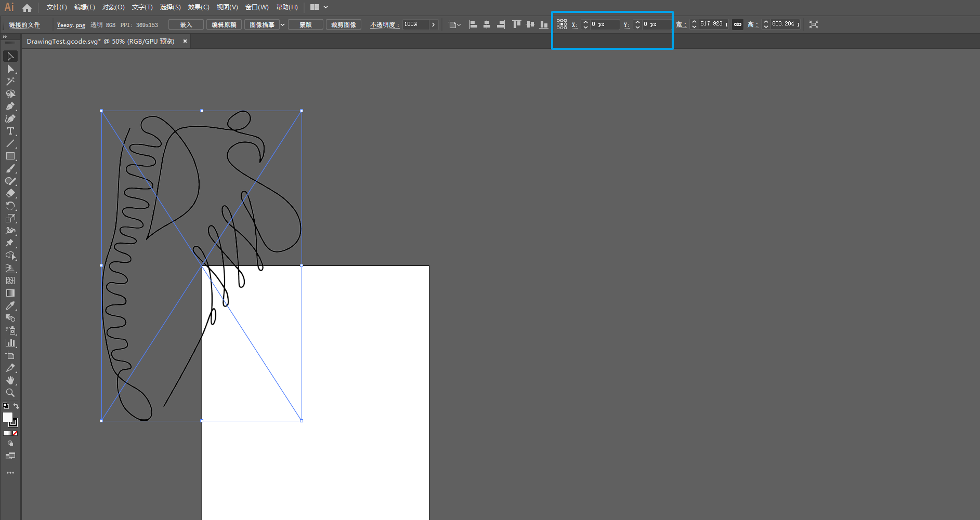Click the 嵌入 (Embed) button
This screenshot has height=520, width=980.
click(x=186, y=25)
